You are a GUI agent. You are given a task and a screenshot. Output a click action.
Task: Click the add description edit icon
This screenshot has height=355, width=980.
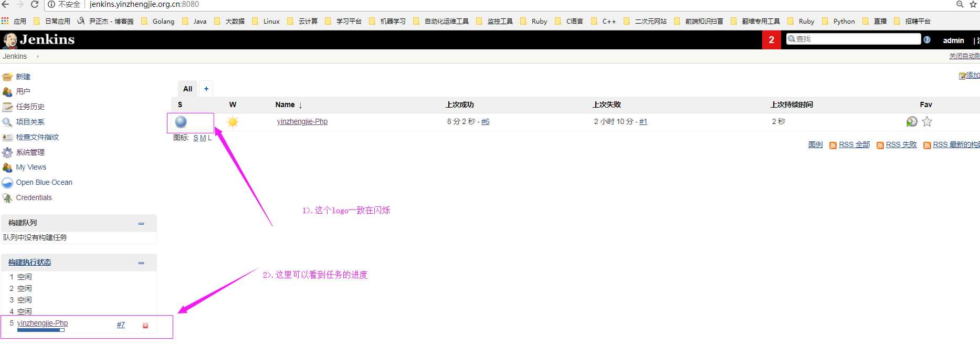[x=962, y=76]
